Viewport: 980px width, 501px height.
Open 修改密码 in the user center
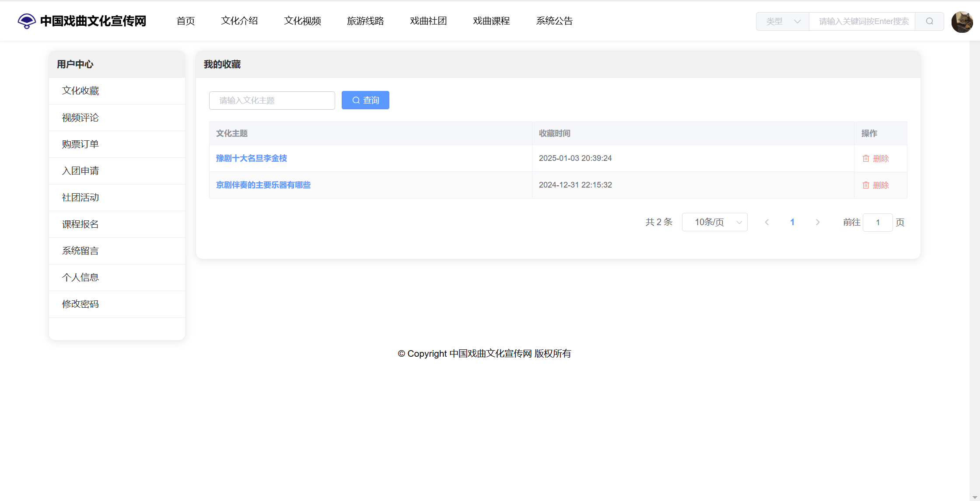[x=80, y=304]
